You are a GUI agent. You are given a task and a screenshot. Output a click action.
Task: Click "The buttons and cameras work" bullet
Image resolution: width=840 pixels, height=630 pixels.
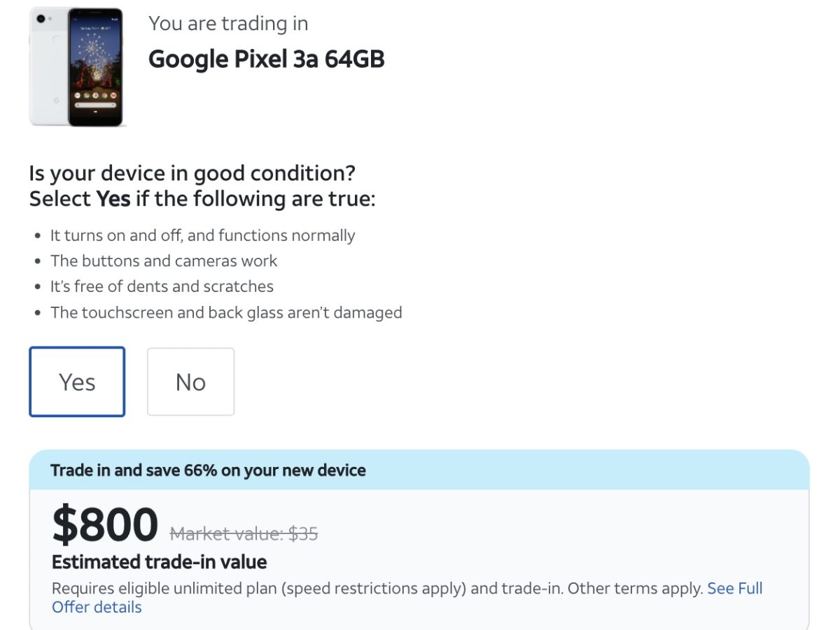coord(164,261)
